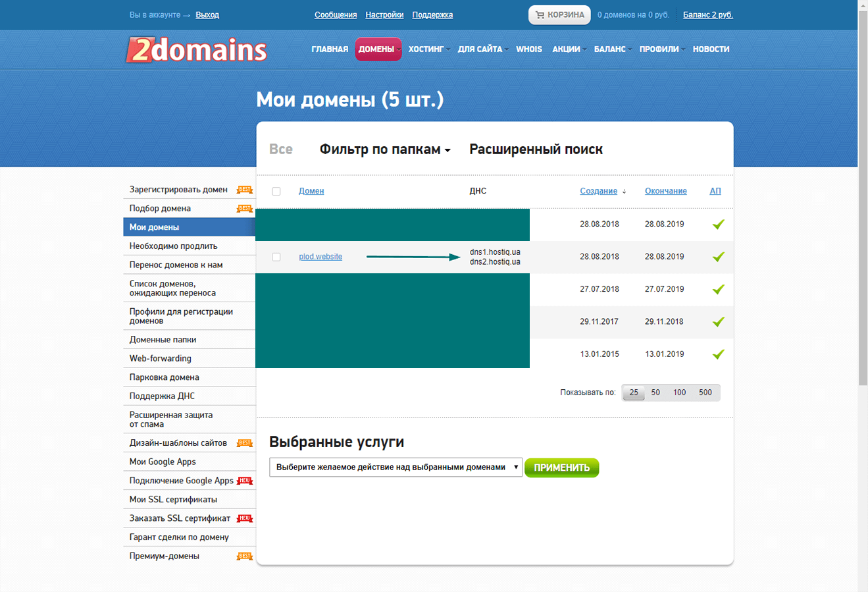Open Список доменов, ожидающих переноса in sidebar
The width and height of the screenshot is (868, 592).
172,288
